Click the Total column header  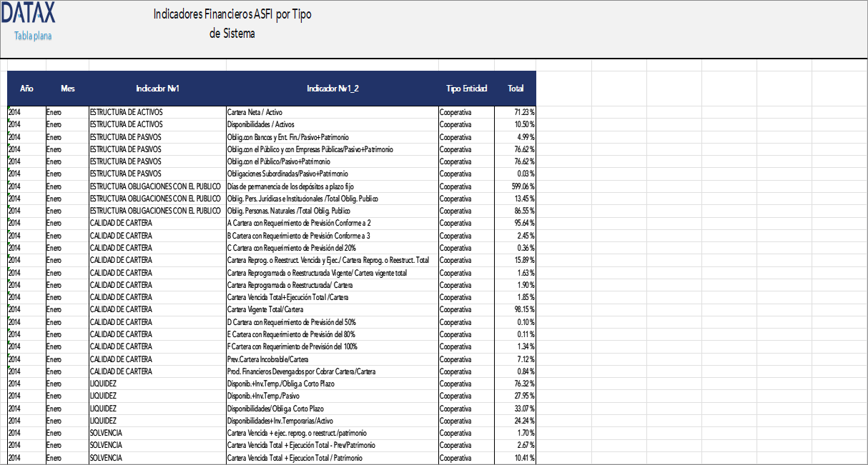click(x=515, y=89)
